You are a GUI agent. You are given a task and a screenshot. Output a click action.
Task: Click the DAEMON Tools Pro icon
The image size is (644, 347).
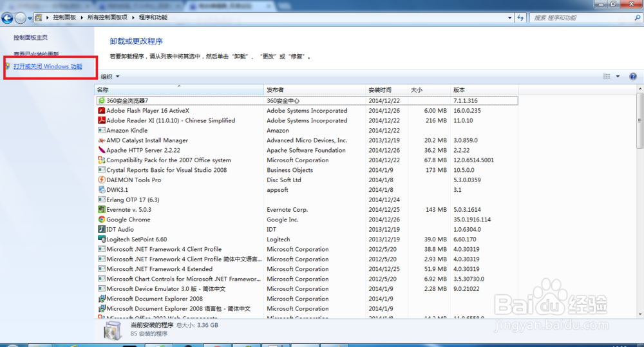(x=102, y=180)
